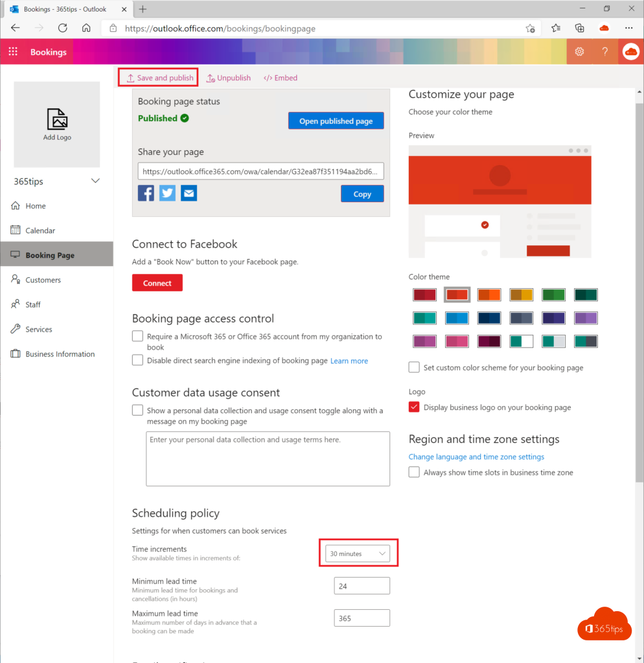The width and height of the screenshot is (644, 663).
Task: Open Staff in sidebar
Action: tap(57, 304)
